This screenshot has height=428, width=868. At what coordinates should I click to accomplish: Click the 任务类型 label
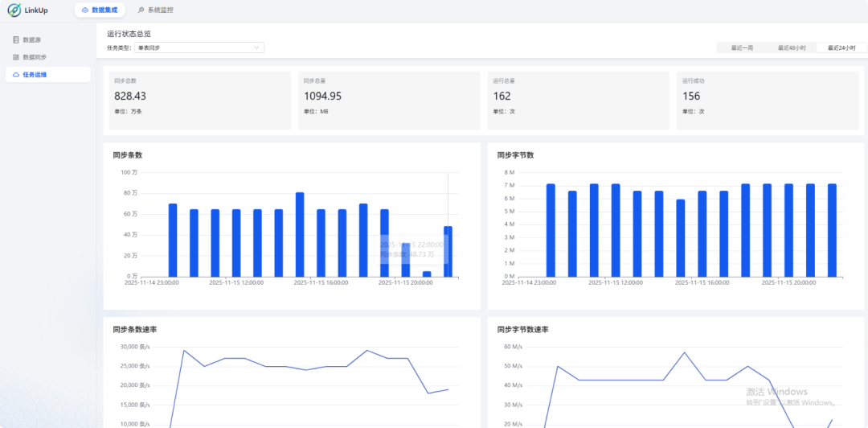point(119,47)
